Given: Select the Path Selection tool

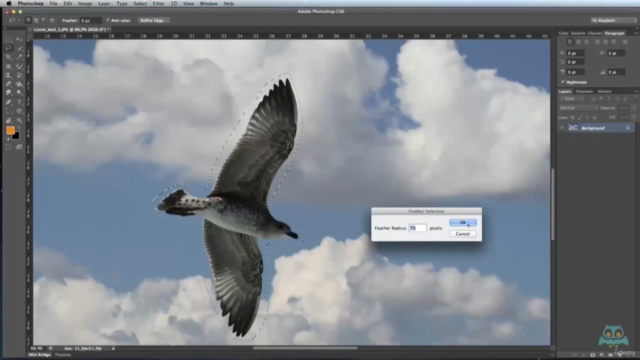Looking at the screenshot, I should tap(8, 111).
